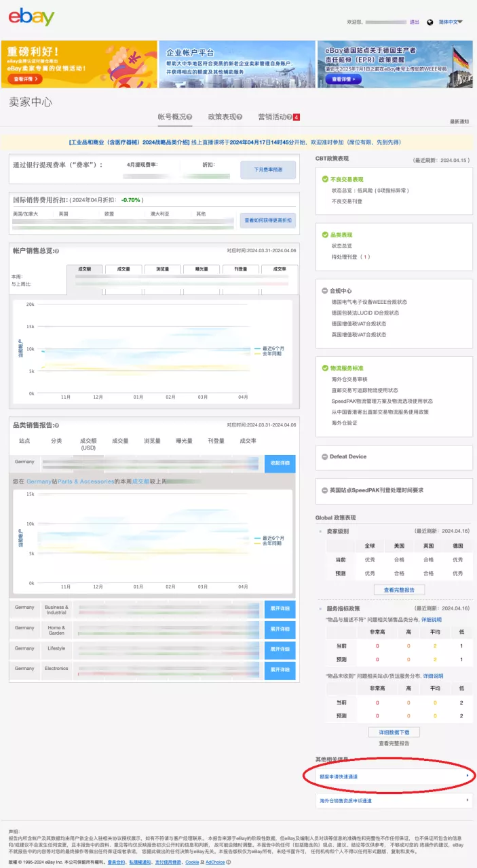Select green check icon for 品类表现
The width and height of the screenshot is (477, 868).
325,235
